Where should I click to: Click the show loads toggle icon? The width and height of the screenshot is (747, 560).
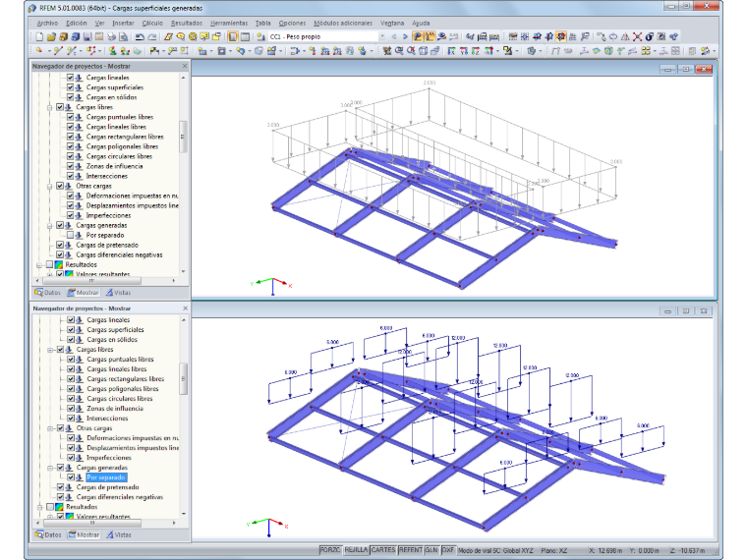click(418, 36)
